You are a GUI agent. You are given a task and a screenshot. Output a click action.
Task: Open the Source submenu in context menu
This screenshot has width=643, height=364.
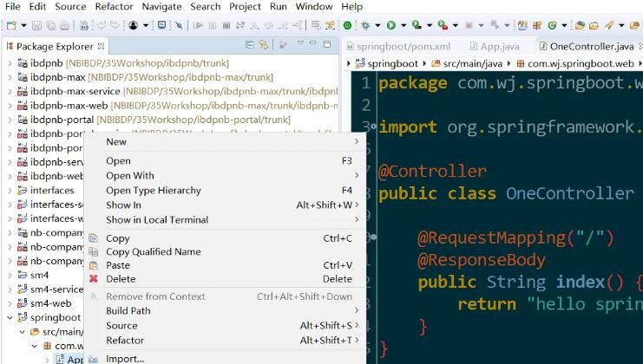point(225,326)
